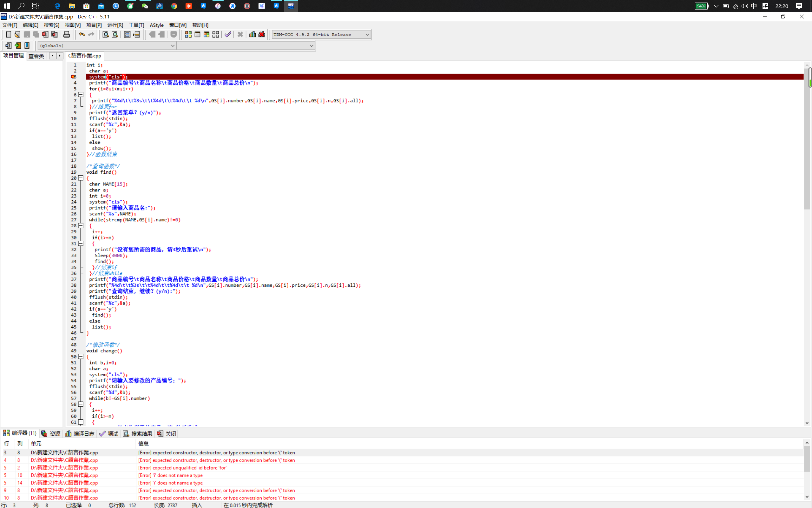The height and width of the screenshot is (508, 812).
Task: Open the 运行[R] menu
Action: click(x=115, y=25)
